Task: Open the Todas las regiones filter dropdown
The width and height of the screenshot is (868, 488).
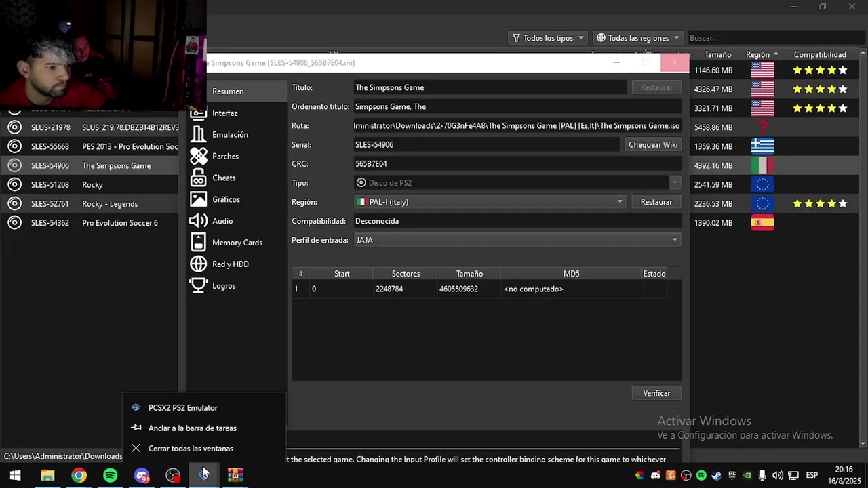Action: point(637,38)
